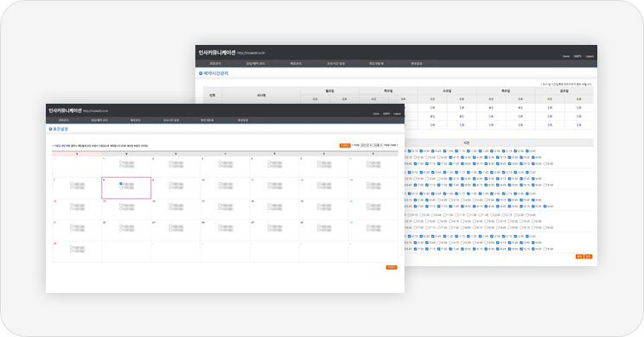
Task: Select the upper radio option on calendar day 28
Action: [x=72, y=247]
